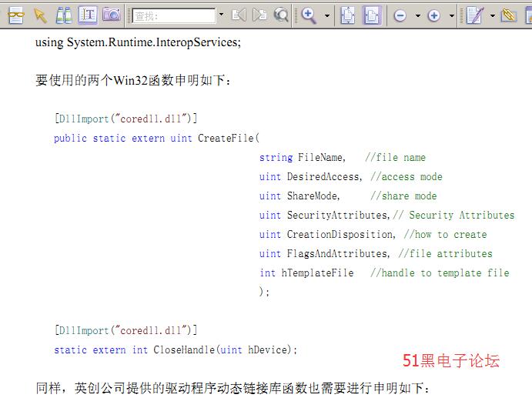Click the 'uint FlagsAndAttributes,' parameter
The width and height of the screenshot is (532, 418).
325,254
